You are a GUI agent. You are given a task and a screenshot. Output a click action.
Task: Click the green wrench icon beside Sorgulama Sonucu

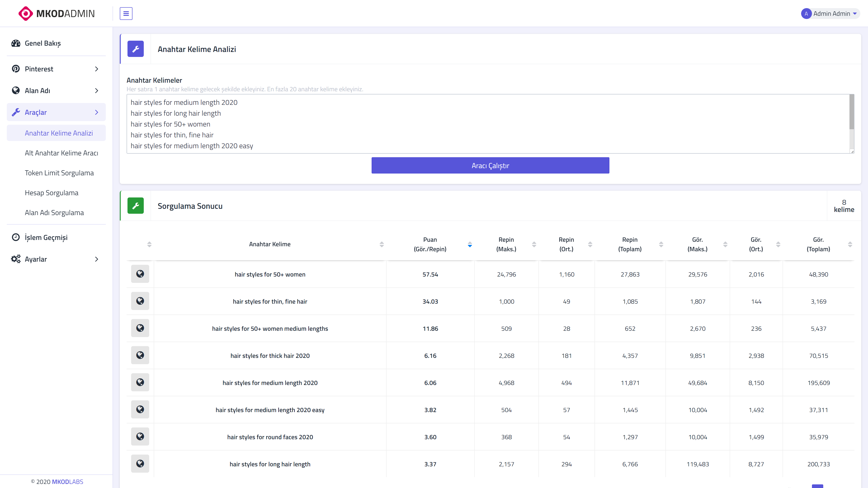coord(135,205)
